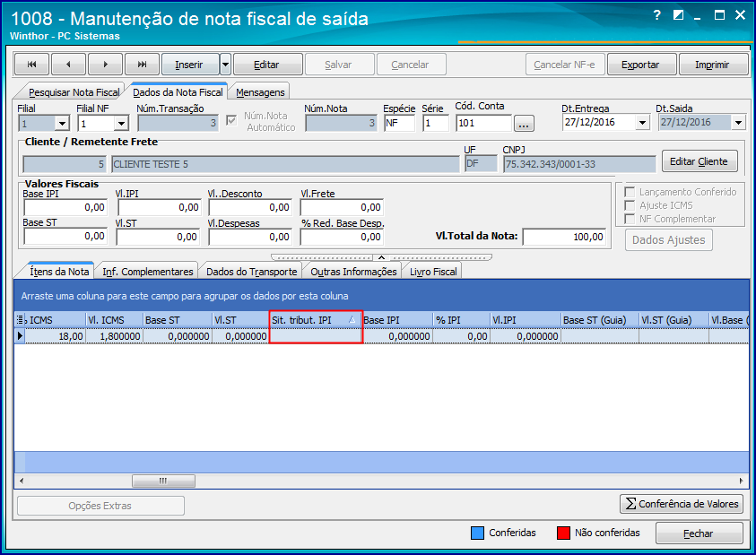Enable the Ajuste ICMS checkbox
Image resolution: width=756 pixels, height=555 pixels.
tap(630, 205)
